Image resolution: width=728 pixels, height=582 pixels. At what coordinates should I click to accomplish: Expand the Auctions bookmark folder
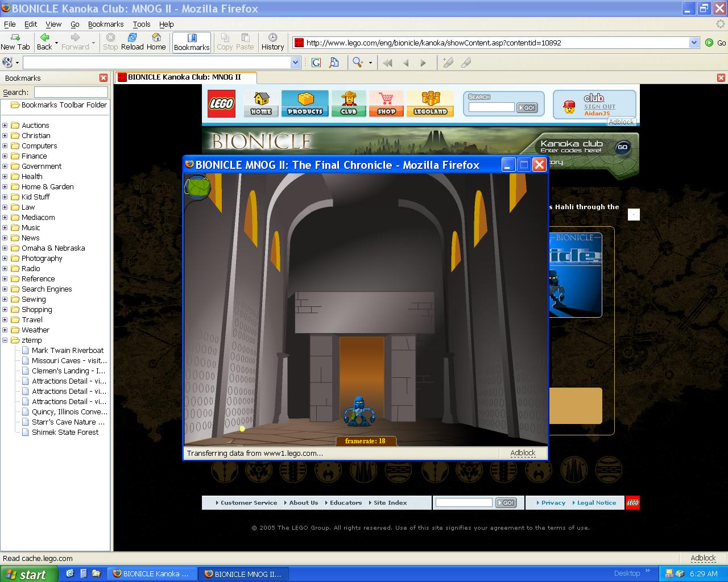[x=5, y=126]
